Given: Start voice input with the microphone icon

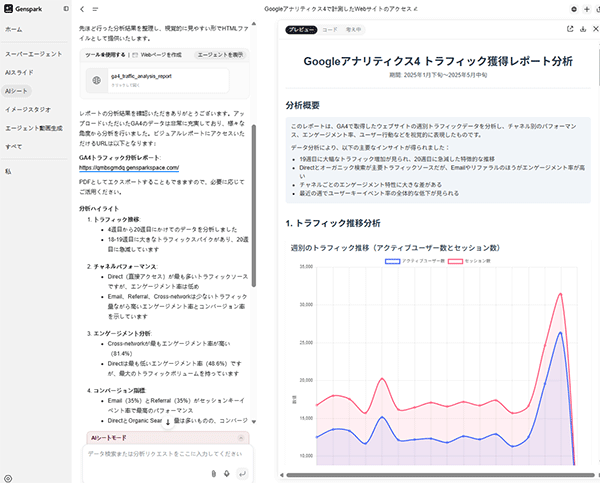Looking at the screenshot, I should pyautogui.click(x=227, y=474).
